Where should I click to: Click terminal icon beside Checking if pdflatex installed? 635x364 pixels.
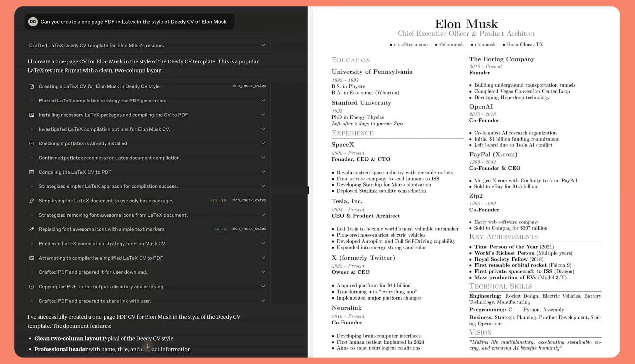[x=32, y=143]
